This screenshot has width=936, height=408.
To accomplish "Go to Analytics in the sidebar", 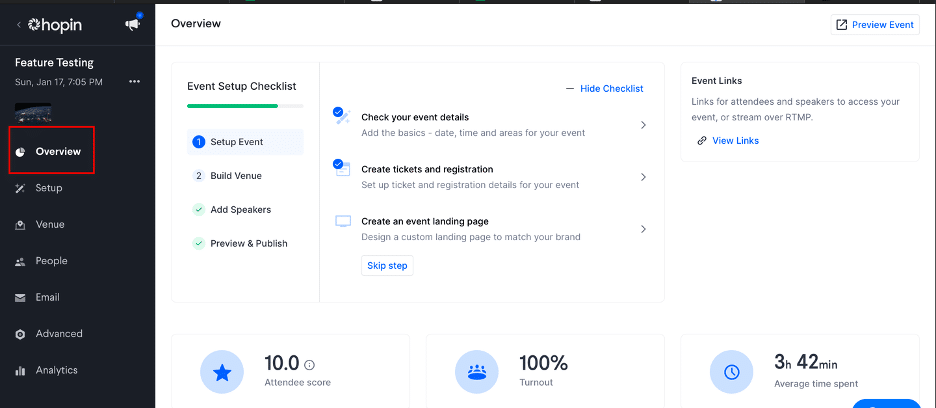I will [x=56, y=370].
